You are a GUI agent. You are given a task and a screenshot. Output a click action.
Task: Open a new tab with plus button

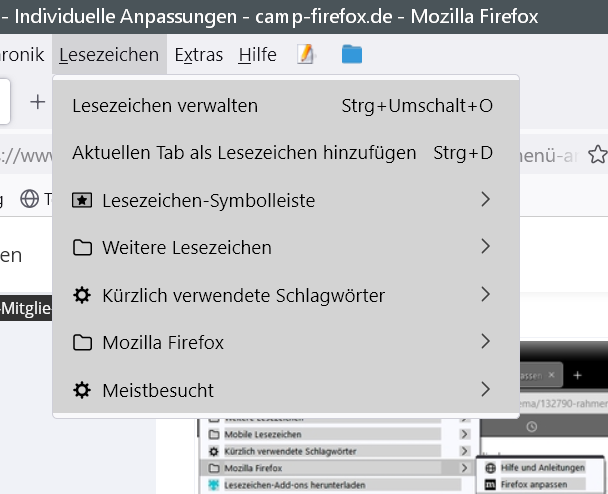[37, 102]
